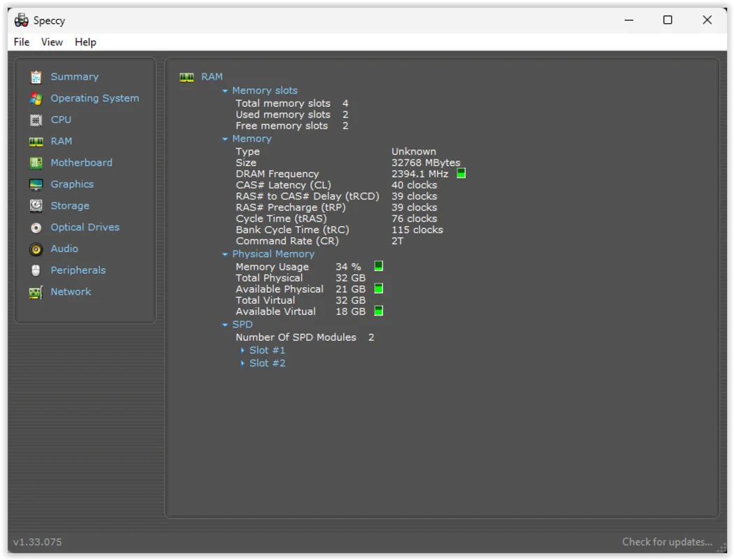
Task: Expand Slot #1 under SPD
Action: pos(243,350)
